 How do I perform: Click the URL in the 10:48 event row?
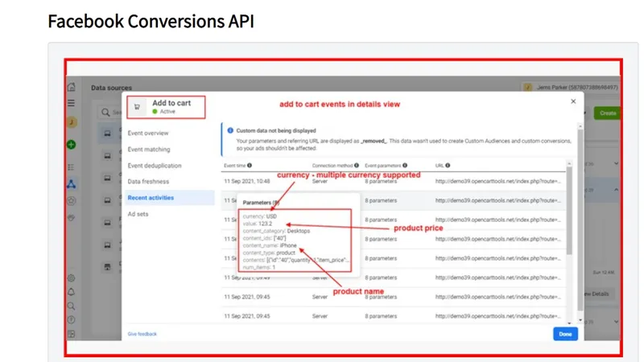497,181
